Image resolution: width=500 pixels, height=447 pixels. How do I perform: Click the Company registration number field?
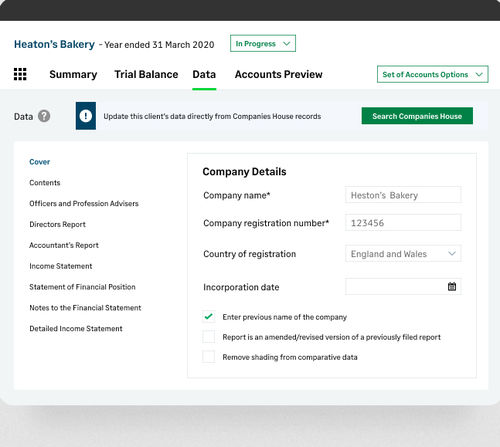403,222
